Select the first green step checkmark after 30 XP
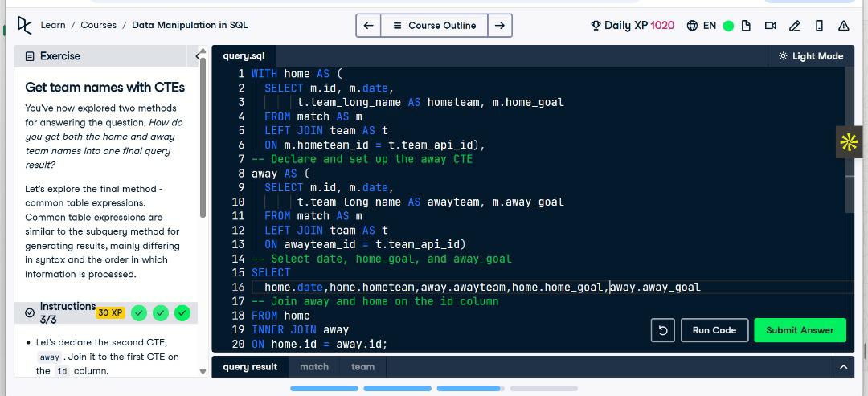Image resolution: width=868 pixels, height=396 pixels. (x=139, y=313)
